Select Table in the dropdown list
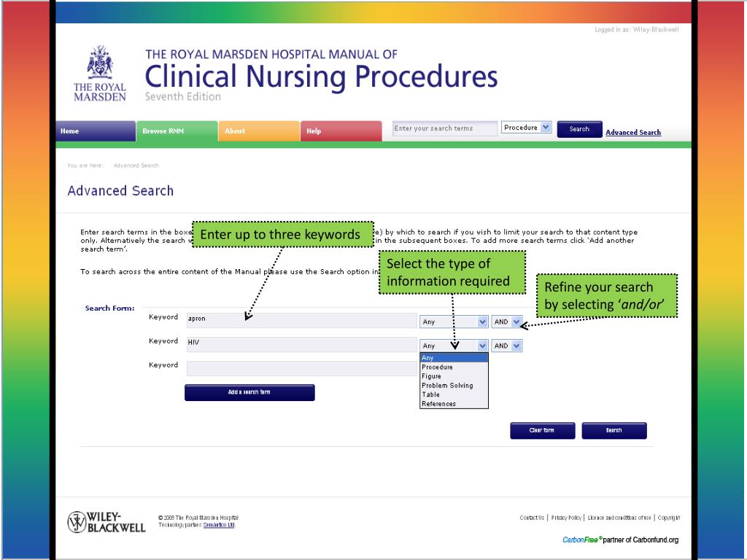The height and width of the screenshot is (560, 747). point(454,394)
